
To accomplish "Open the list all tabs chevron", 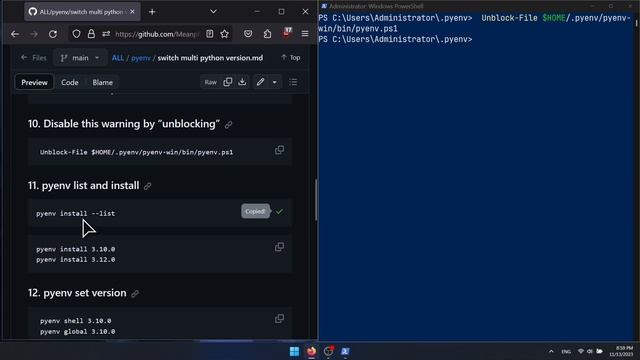I will pyautogui.click(x=213, y=12).
